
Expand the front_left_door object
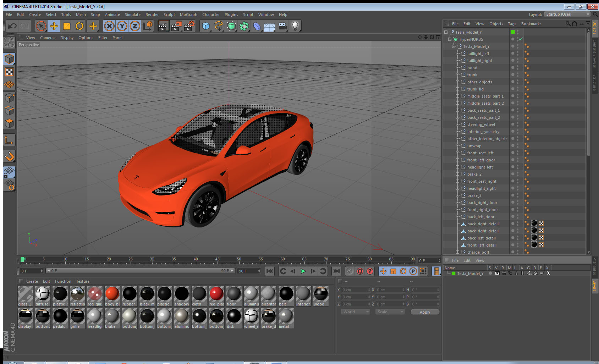point(458,160)
